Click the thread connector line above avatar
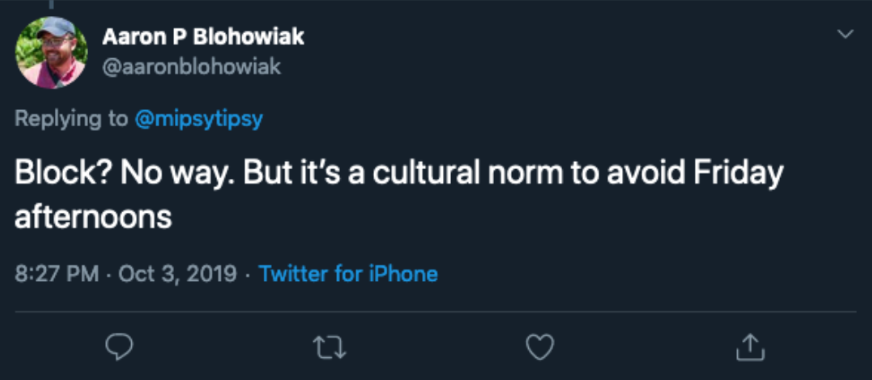This screenshot has width=872, height=380. click(x=51, y=4)
